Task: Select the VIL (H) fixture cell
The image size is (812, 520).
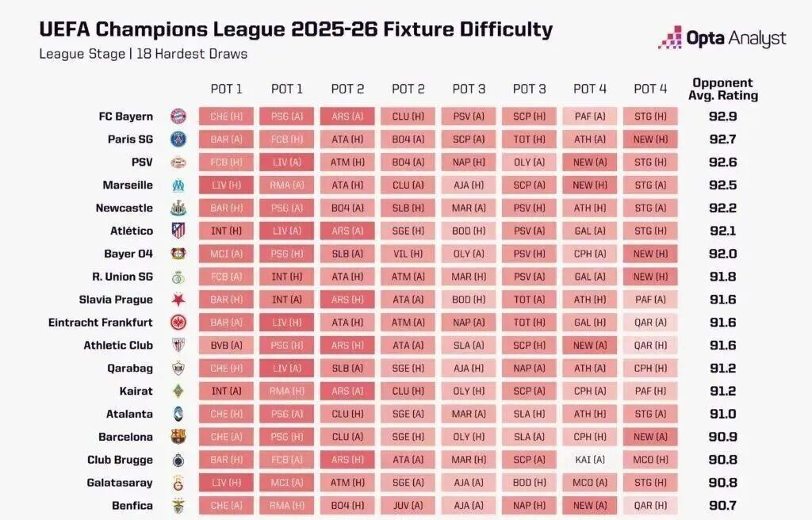Action: click(x=408, y=254)
